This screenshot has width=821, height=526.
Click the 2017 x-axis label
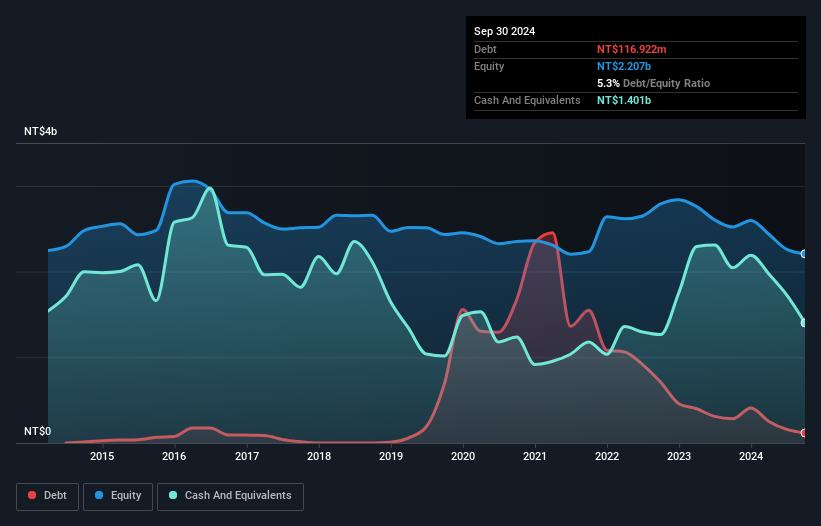click(x=247, y=456)
